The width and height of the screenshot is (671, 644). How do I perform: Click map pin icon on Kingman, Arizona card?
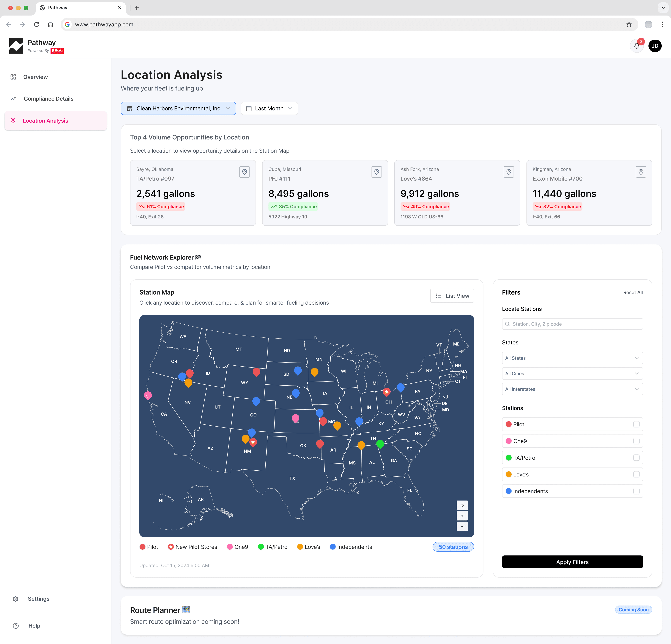pyautogui.click(x=641, y=172)
